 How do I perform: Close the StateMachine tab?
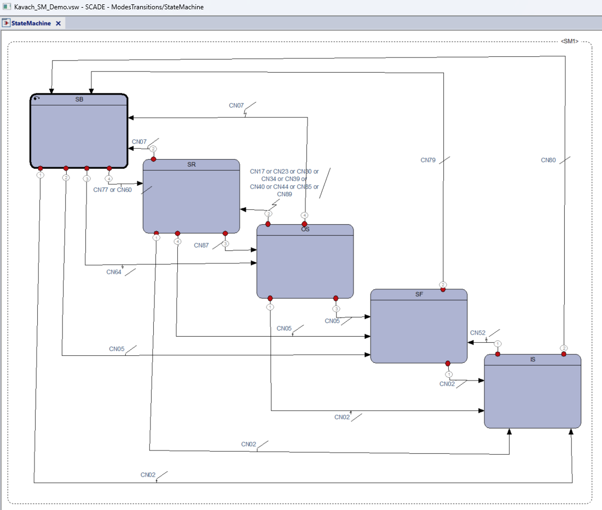click(x=58, y=23)
